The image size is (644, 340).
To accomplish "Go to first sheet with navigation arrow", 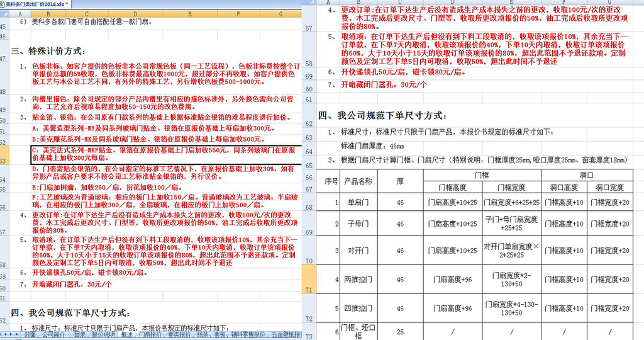I will [x=2, y=334].
